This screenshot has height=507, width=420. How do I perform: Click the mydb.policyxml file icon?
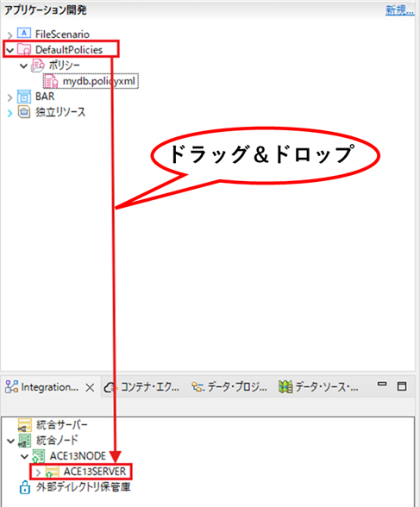[x=52, y=81]
